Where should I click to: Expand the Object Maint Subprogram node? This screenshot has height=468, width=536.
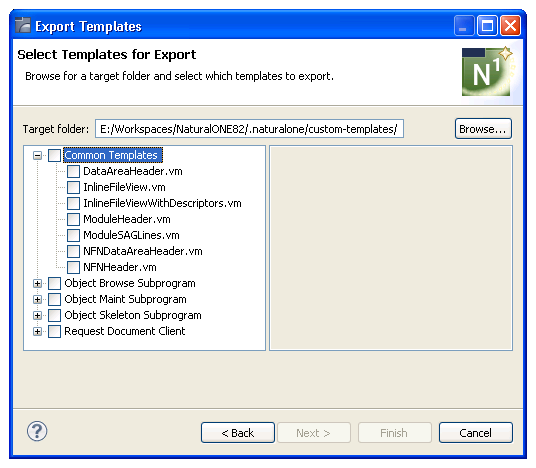tap(37, 299)
